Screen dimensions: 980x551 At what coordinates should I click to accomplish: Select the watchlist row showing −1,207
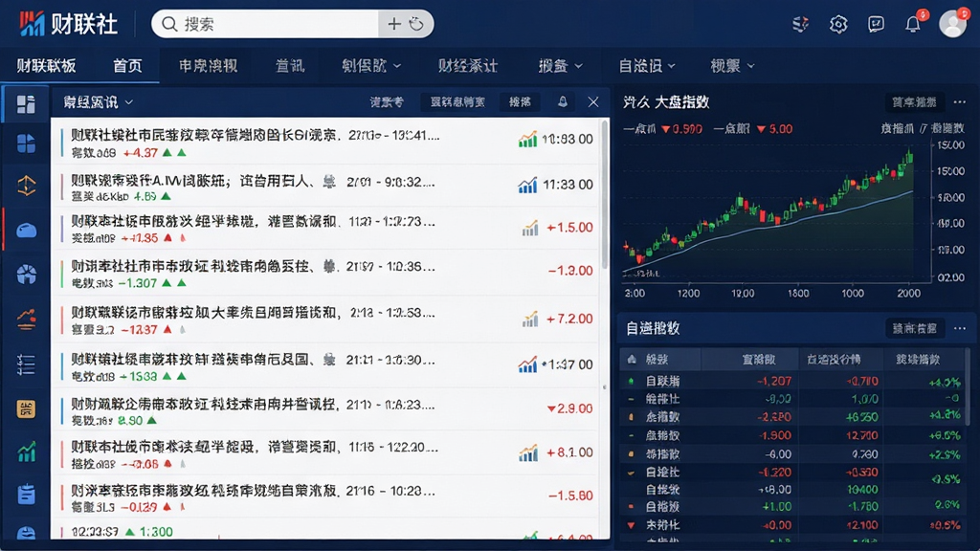(793, 381)
